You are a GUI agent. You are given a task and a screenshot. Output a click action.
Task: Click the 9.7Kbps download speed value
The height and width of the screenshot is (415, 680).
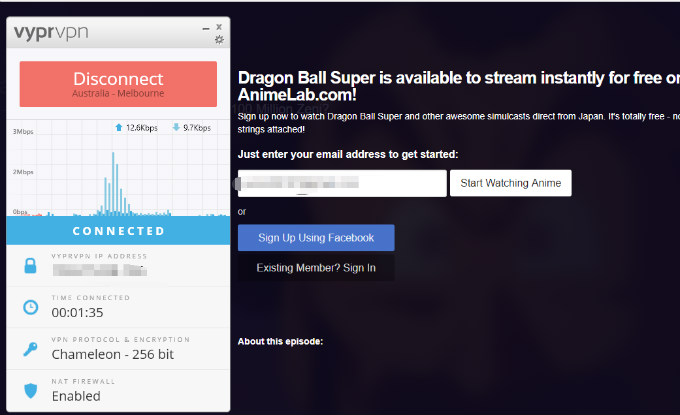click(x=197, y=127)
